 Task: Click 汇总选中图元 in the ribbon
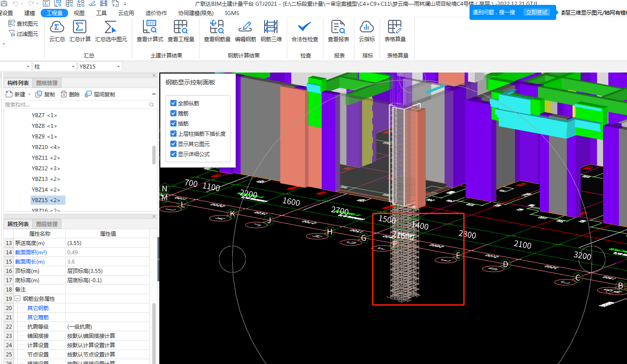click(111, 31)
